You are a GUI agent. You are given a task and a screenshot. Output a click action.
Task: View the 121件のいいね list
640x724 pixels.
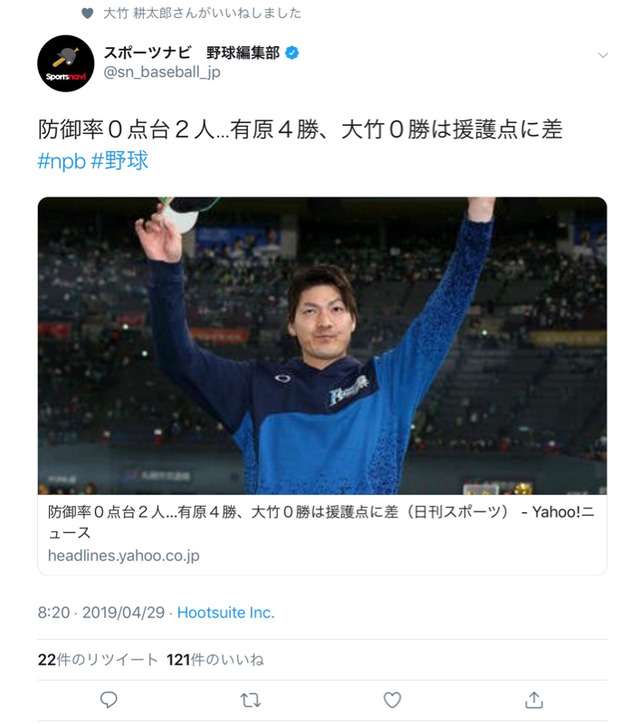tap(215, 659)
